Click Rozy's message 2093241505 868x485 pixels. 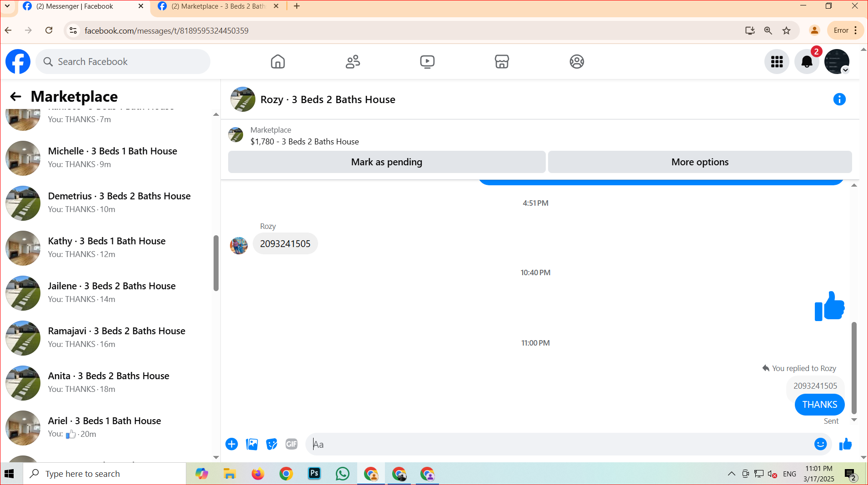click(x=285, y=244)
